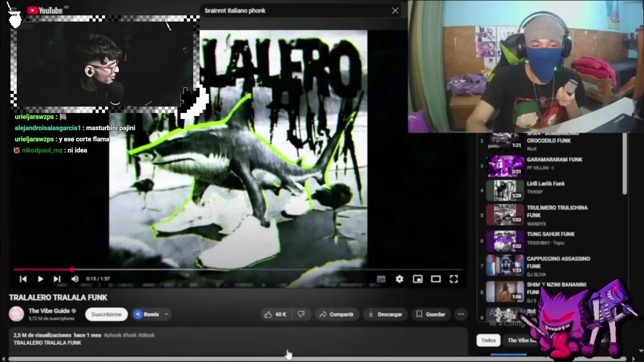Screen dimensions: 644x362
Task: Switch to miniplayer mode
Action: 418,279
